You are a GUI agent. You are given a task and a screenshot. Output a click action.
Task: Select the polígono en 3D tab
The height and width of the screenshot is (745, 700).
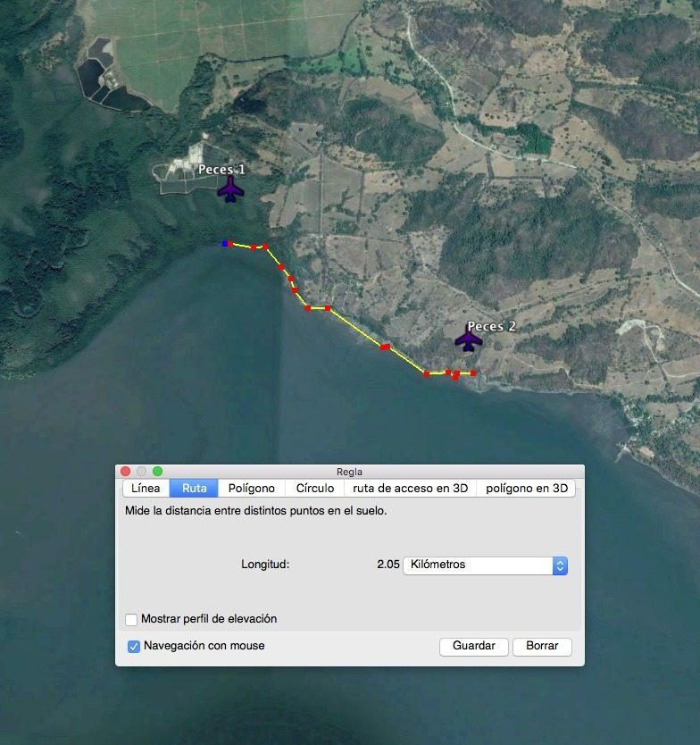(526, 489)
